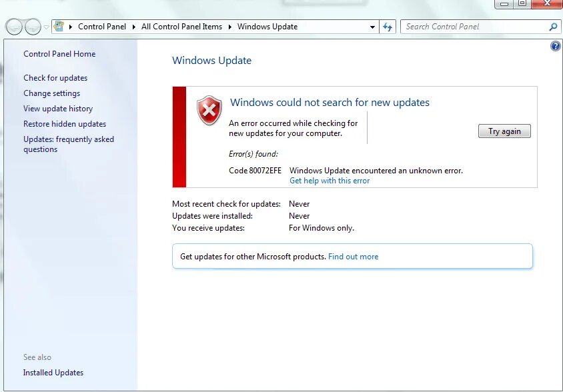563x392 pixels.
Task: Open Updates: frequently asked questions
Action: (69, 144)
